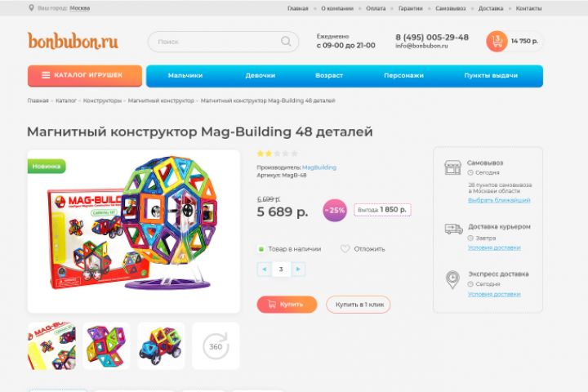Image resolution: width=588 pixels, height=392 pixels.
Task: Click the express delivery pin icon
Action: click(452, 280)
